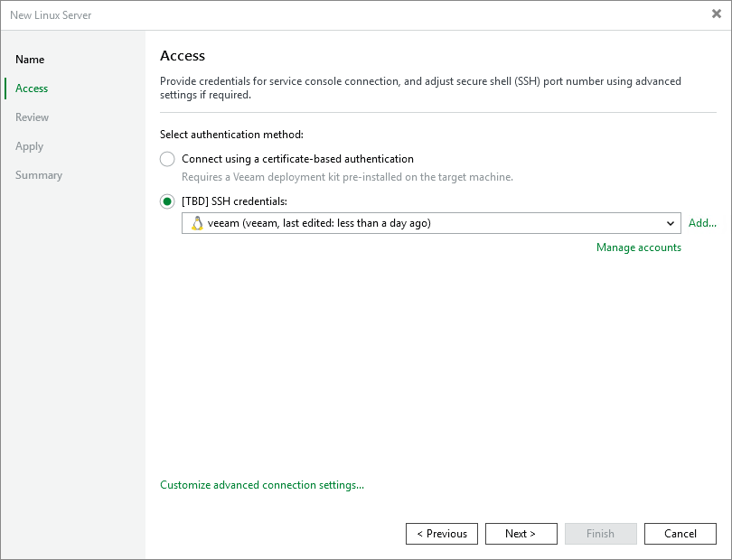Viewport: 732px width, 560px height.
Task: Cancel the new server wizard
Action: click(680, 534)
